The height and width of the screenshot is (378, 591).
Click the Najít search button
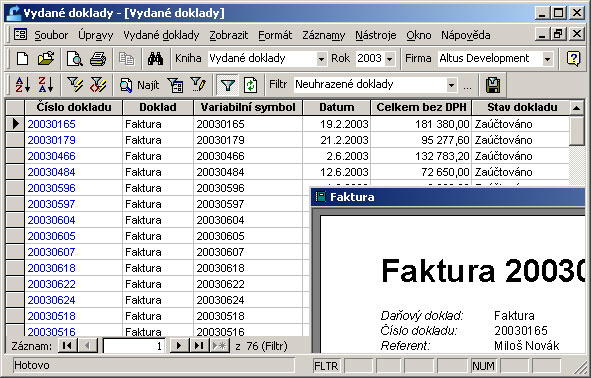point(139,85)
